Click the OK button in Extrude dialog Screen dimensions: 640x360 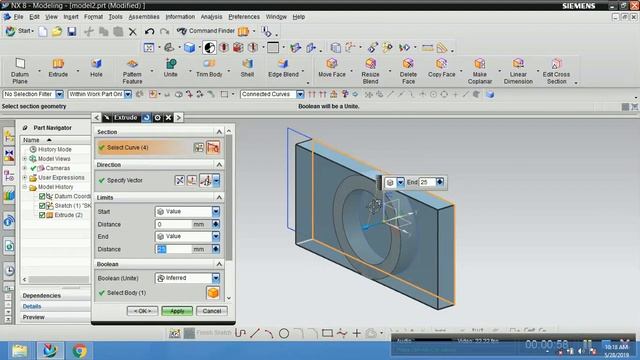click(142, 311)
